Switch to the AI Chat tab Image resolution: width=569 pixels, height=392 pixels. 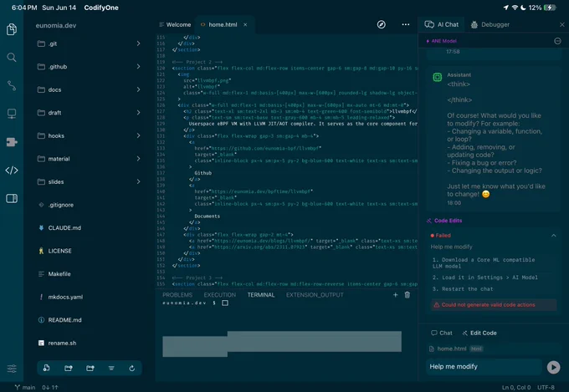[x=441, y=25]
